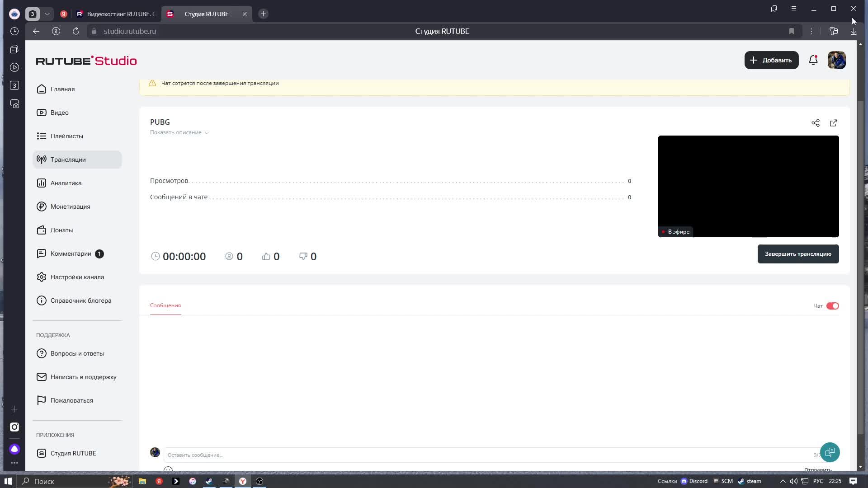Screen dimensions: 868x488
Task: Click the browser bookmark icon
Action: pyautogui.click(x=791, y=31)
